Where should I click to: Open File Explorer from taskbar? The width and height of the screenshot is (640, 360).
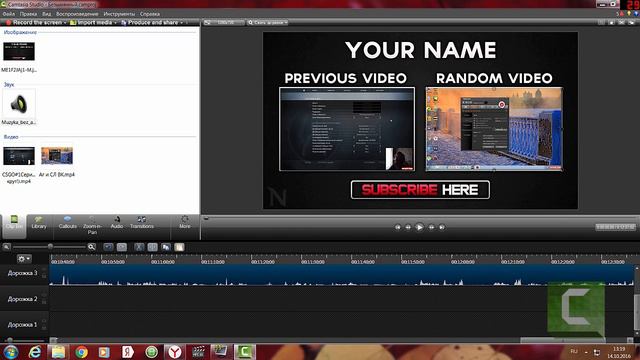click(x=58, y=352)
